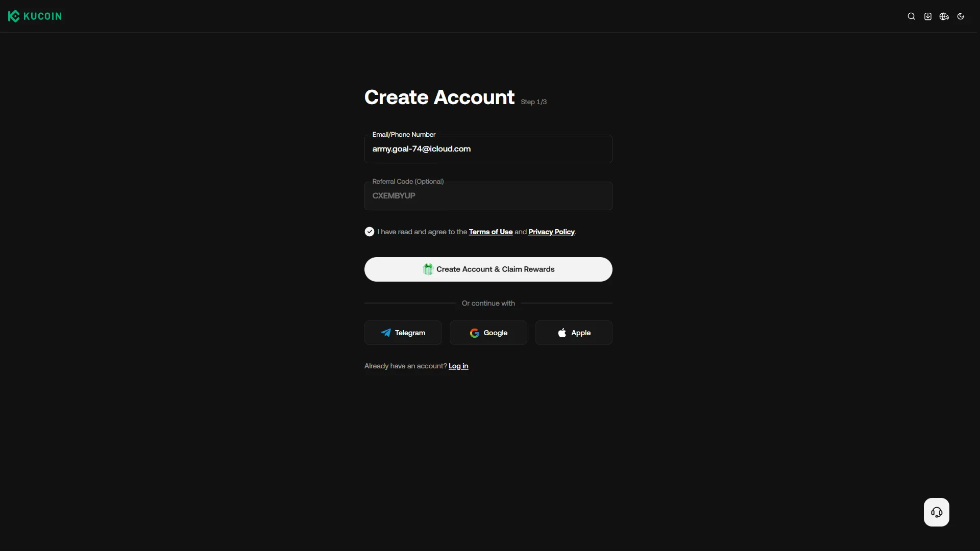
Task: Open language and currency globe icon
Action: click(944, 16)
